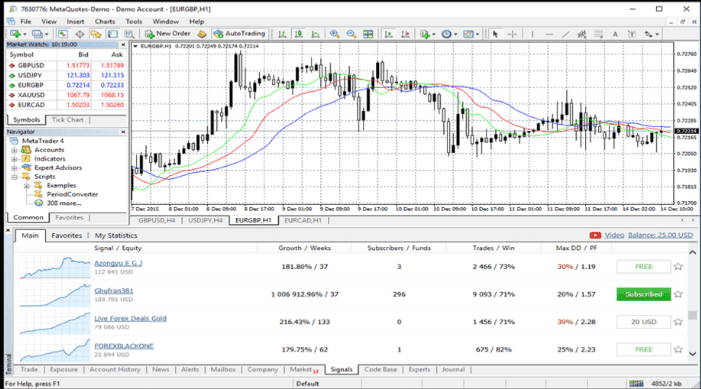The width and height of the screenshot is (701, 389).
Task: Open the Strategy Tester toolbar icon
Action: (130, 34)
